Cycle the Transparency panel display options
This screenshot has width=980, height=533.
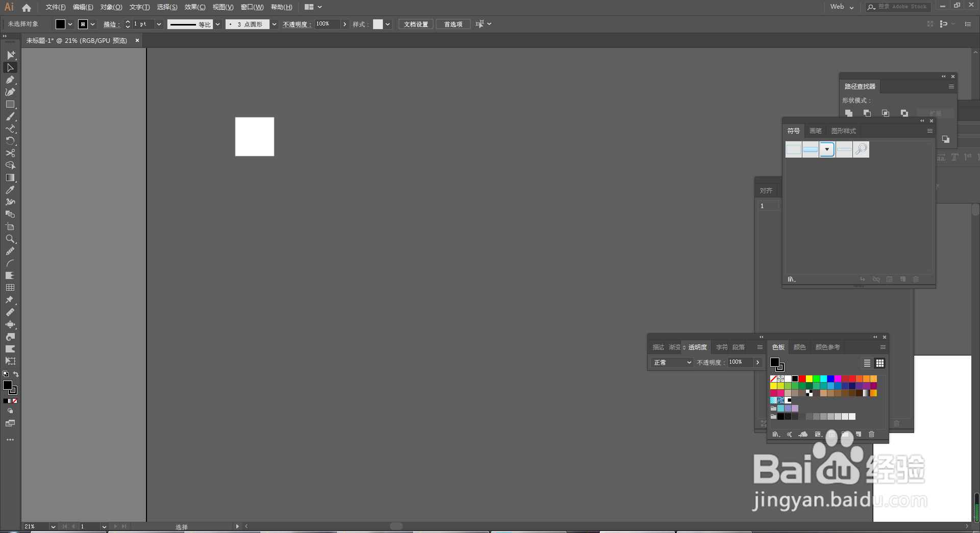click(684, 347)
